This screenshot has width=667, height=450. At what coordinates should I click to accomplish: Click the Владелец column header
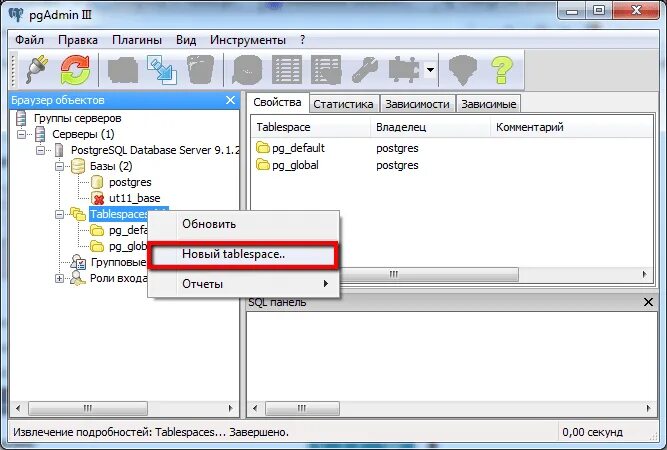(x=430, y=127)
